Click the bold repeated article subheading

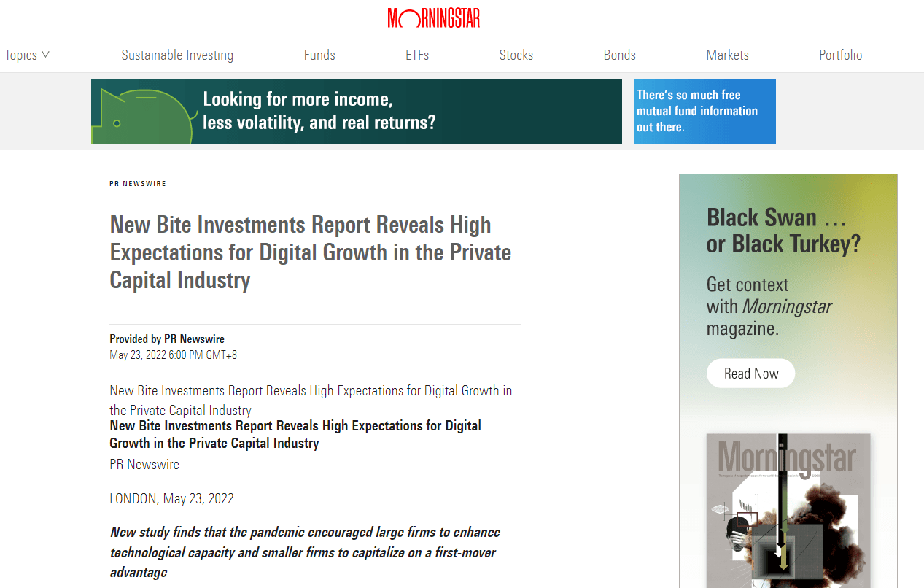(295, 434)
